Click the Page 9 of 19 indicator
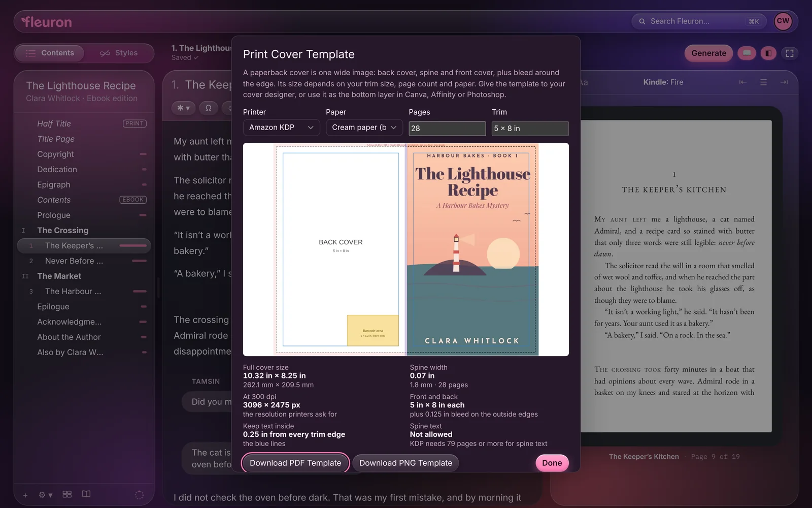 (x=716, y=457)
